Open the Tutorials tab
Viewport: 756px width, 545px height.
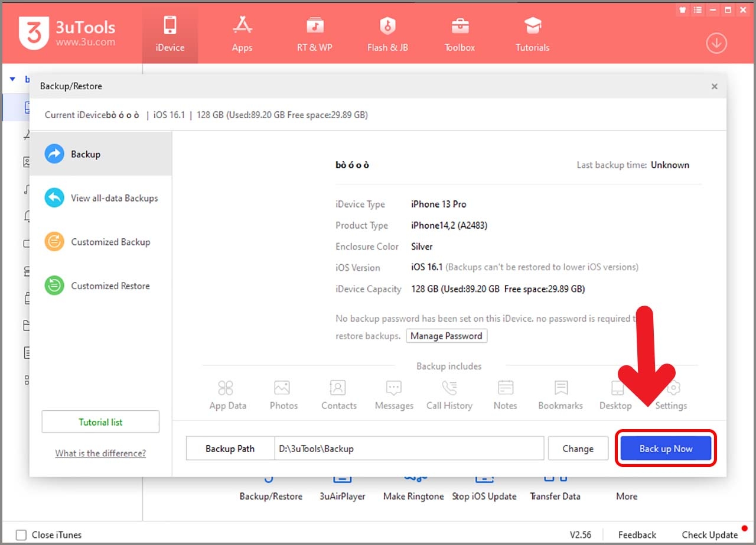[533, 34]
